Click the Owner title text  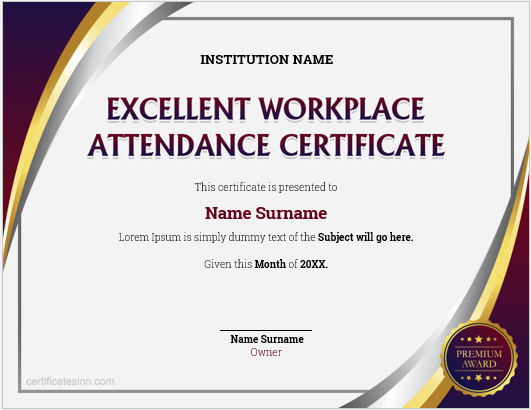click(266, 352)
